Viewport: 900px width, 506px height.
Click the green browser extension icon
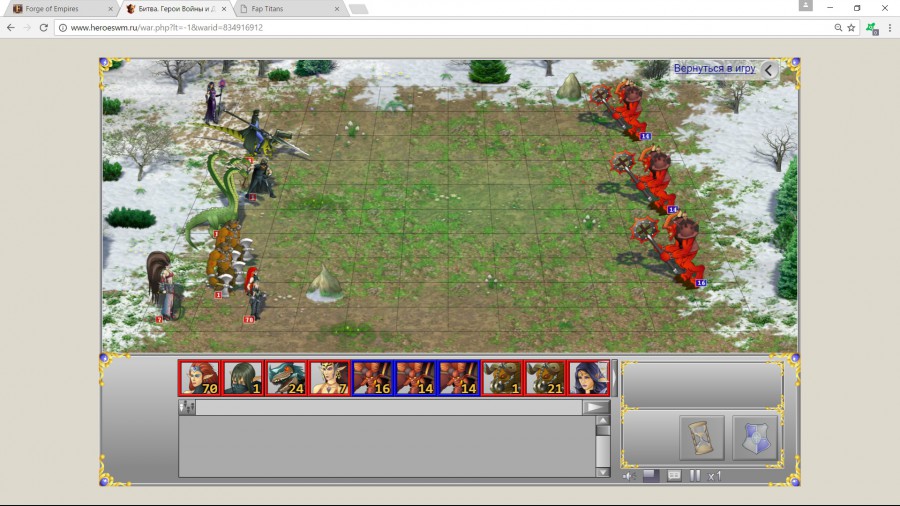[871, 28]
